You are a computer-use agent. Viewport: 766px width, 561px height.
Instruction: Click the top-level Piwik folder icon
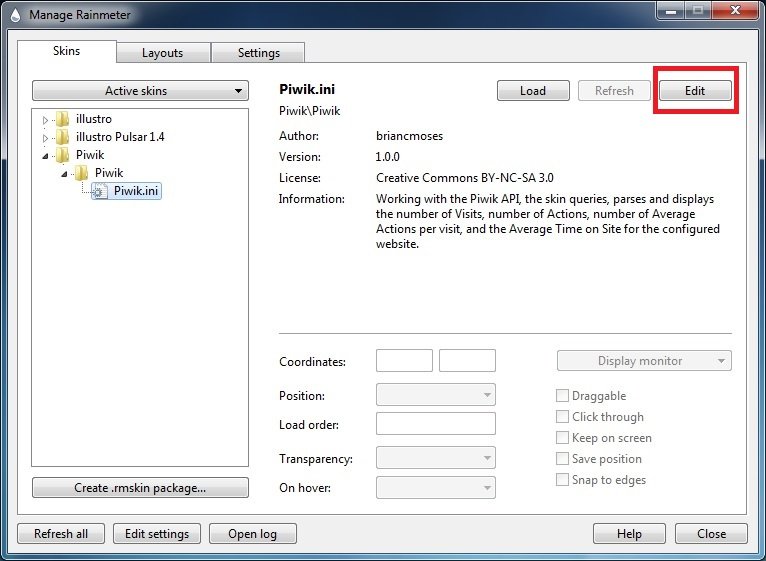coord(63,155)
